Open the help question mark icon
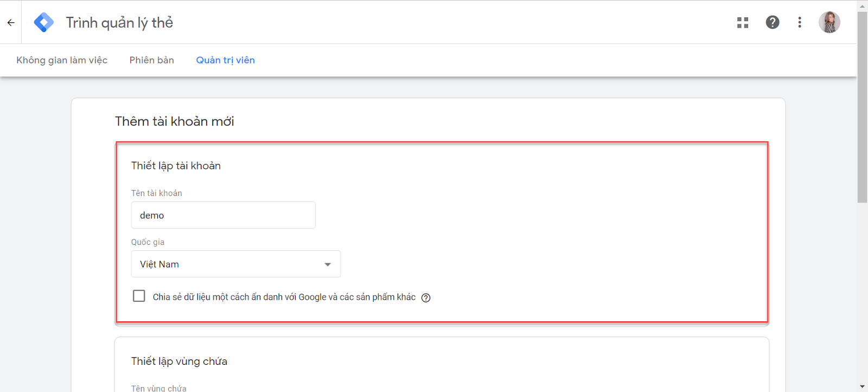Screen dimensions: 868x392 point(773,22)
